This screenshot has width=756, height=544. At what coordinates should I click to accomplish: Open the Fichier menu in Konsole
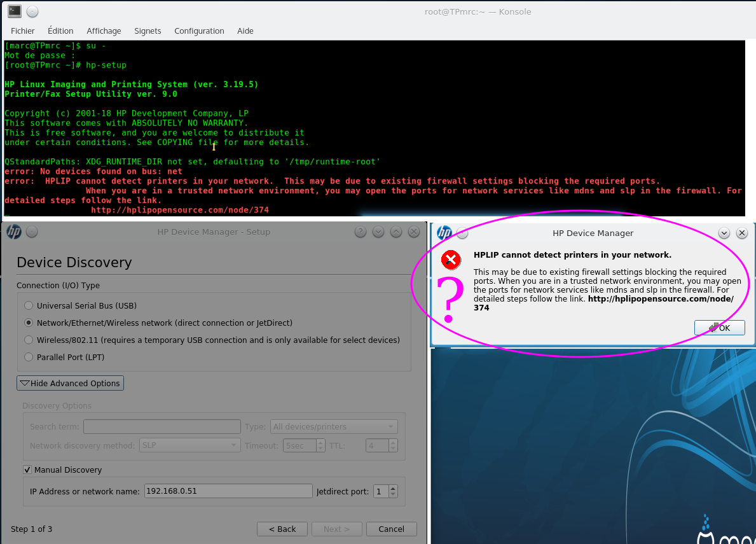[23, 31]
